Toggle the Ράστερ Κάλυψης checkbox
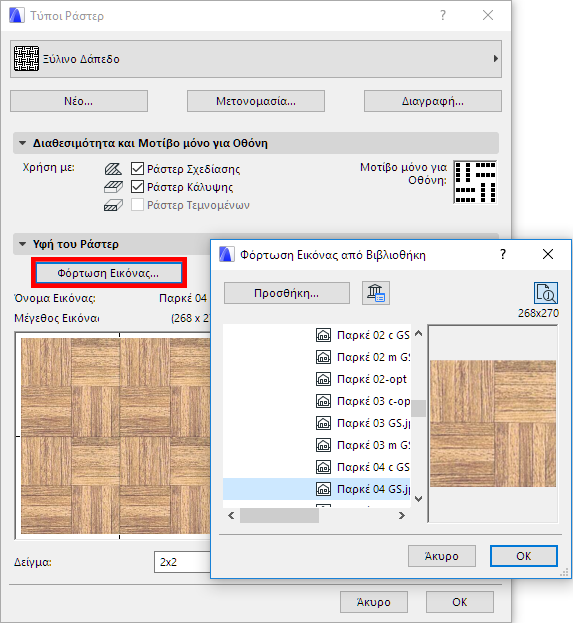This screenshot has height=623, width=573. coord(137,186)
